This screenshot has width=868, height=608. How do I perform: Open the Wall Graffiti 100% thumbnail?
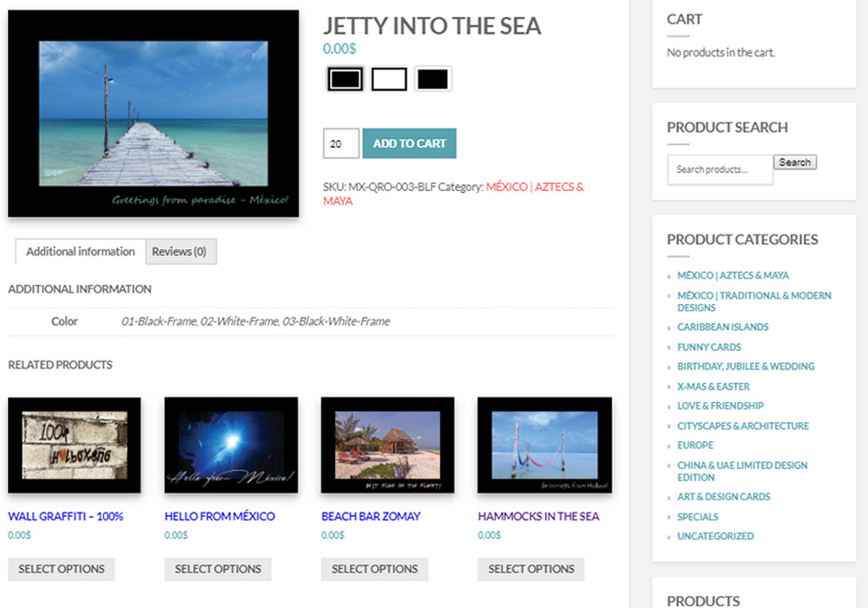(74, 446)
